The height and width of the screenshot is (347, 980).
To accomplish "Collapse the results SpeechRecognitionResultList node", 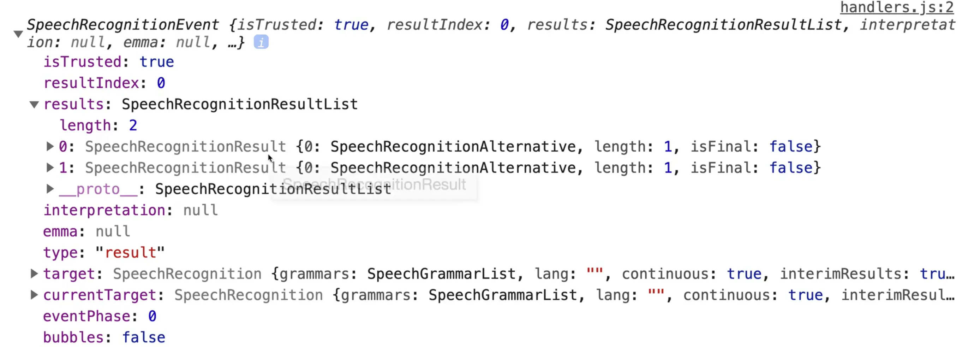I will click(34, 104).
